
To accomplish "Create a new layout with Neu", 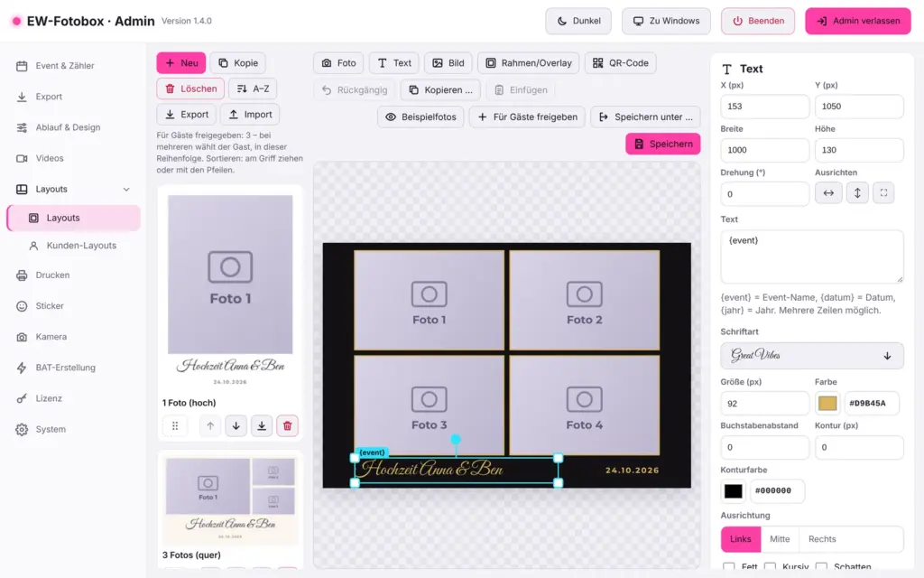I will [x=180, y=63].
